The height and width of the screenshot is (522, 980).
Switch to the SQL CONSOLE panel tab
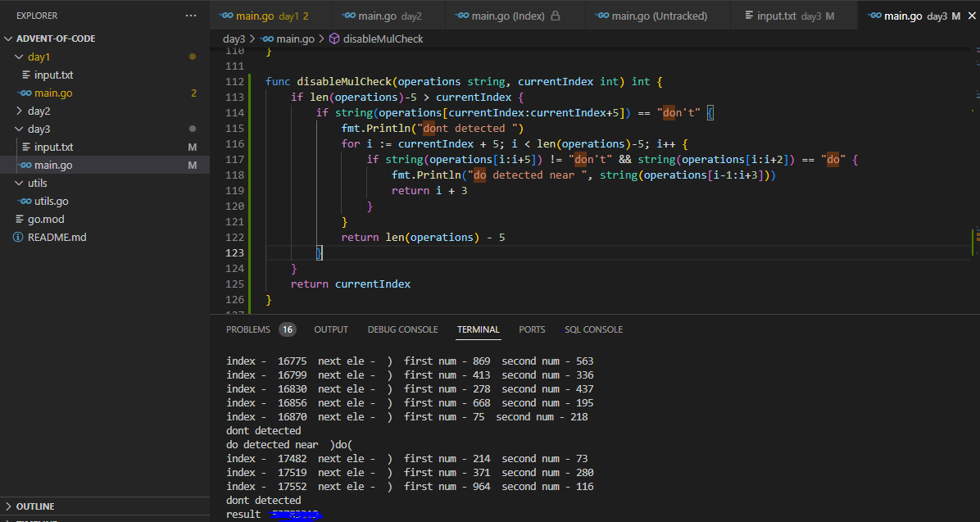[x=594, y=329]
